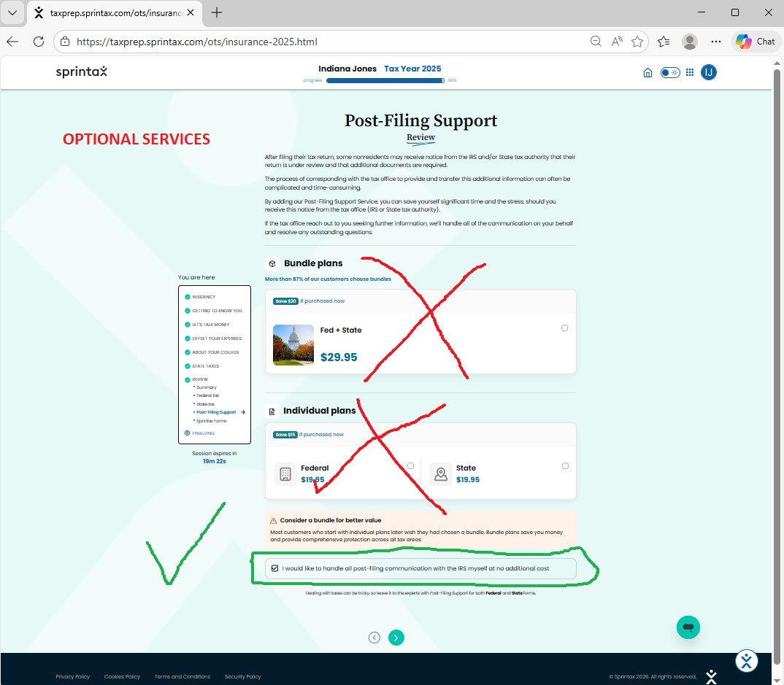The width and height of the screenshot is (784, 685).
Task: Go to Federal tax step in sidebar
Action: pos(207,395)
